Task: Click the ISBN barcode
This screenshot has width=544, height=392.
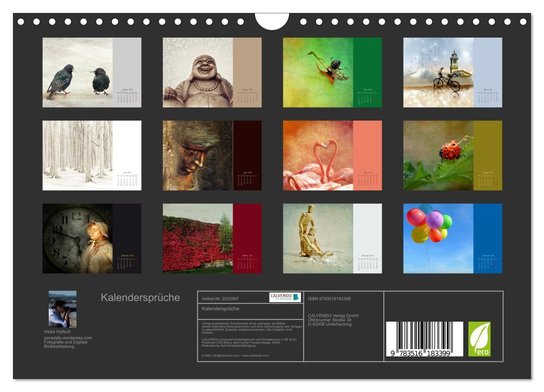Action: coord(424,339)
